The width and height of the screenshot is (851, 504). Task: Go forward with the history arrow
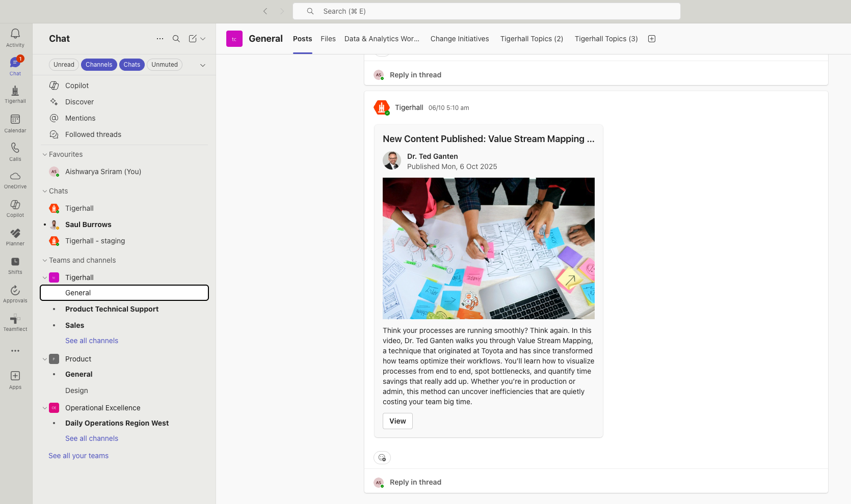pos(282,11)
